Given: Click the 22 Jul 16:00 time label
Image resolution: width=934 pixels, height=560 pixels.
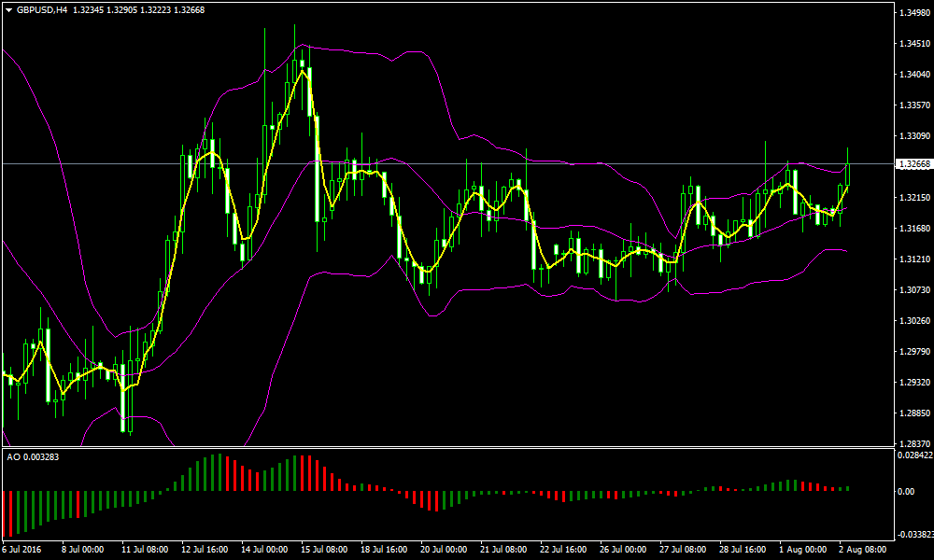Looking at the screenshot, I should [563, 550].
